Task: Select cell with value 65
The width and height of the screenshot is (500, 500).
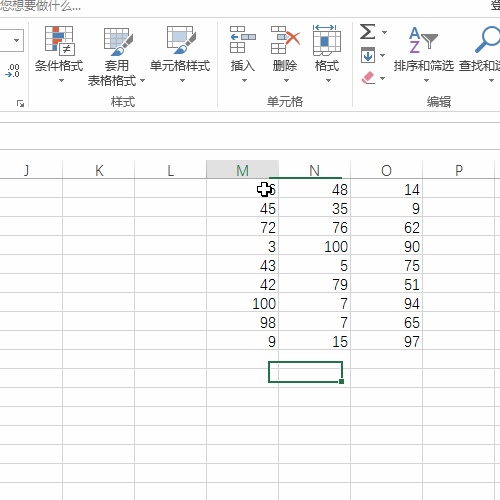Action: [386, 322]
